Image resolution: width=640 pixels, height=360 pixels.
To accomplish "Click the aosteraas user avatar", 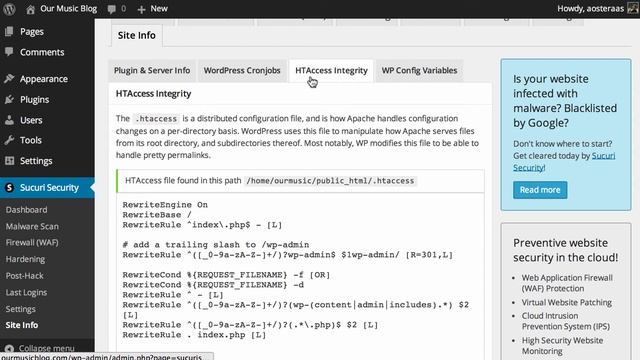I will pos(633,8).
